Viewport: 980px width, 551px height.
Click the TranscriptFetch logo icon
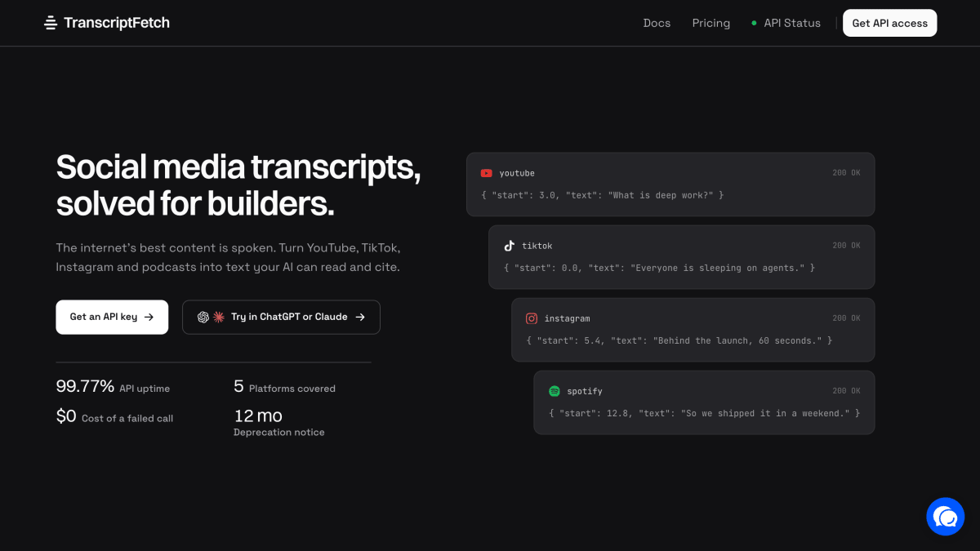(51, 23)
